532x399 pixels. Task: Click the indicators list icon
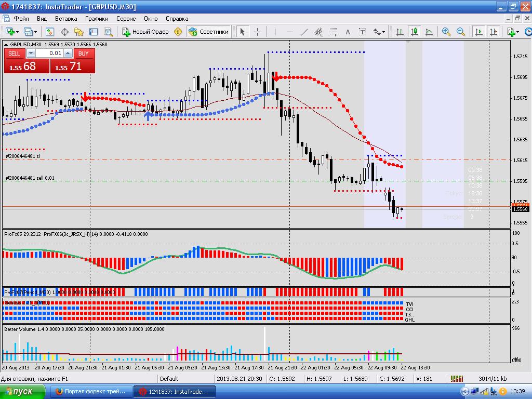coord(511,32)
